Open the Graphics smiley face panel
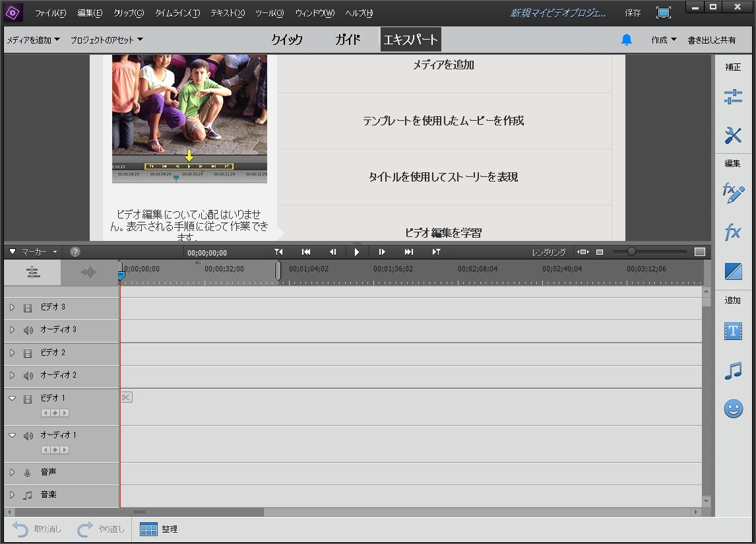This screenshot has height=544, width=756. (733, 409)
